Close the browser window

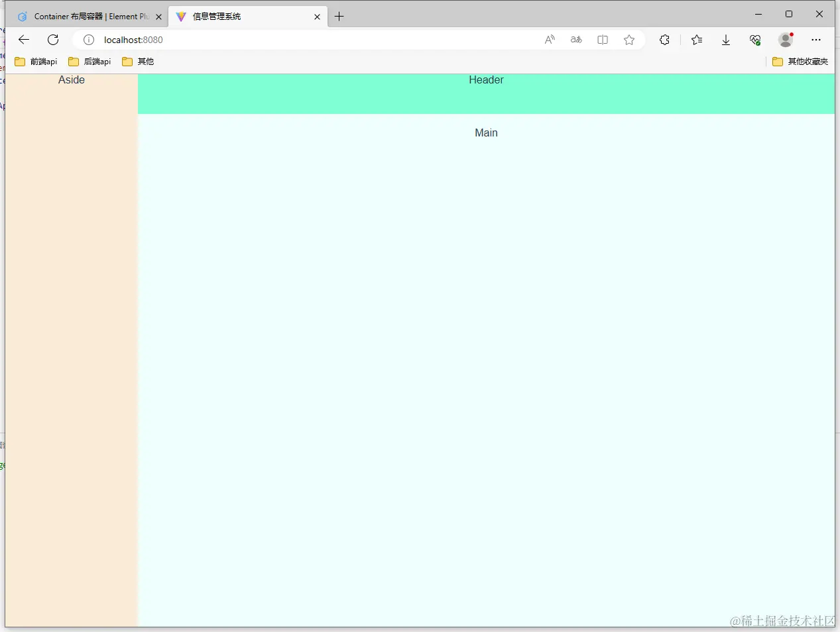point(819,14)
